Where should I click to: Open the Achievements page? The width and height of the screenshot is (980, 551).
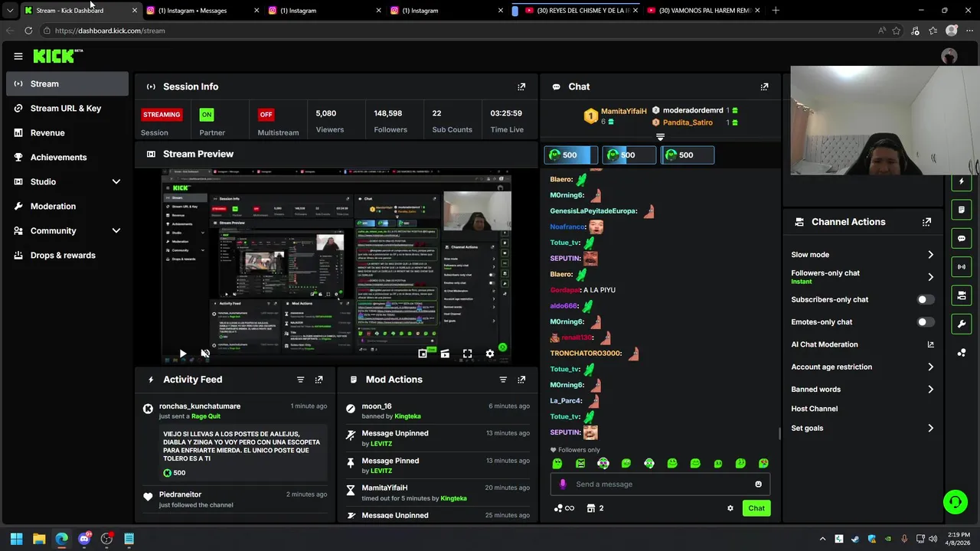pos(67,157)
